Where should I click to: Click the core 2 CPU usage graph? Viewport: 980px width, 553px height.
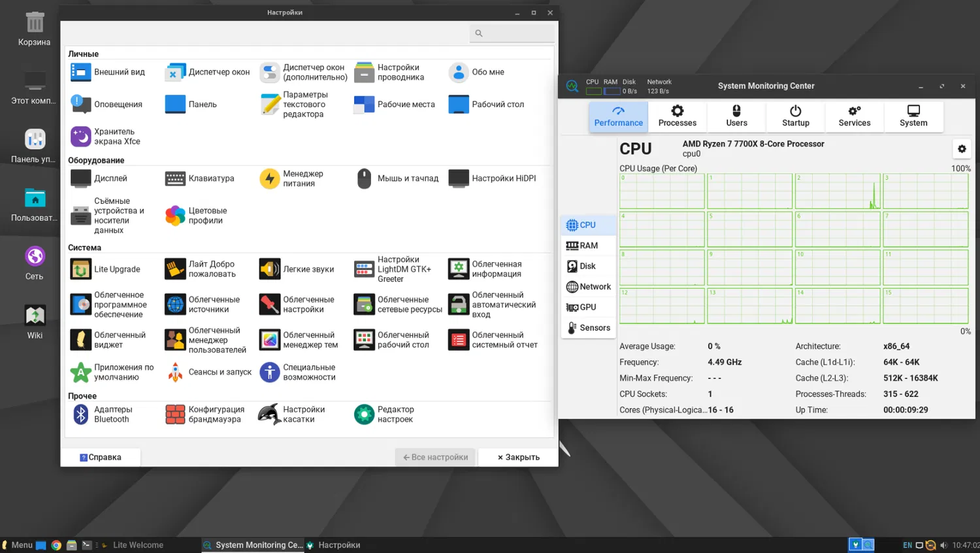(838, 192)
